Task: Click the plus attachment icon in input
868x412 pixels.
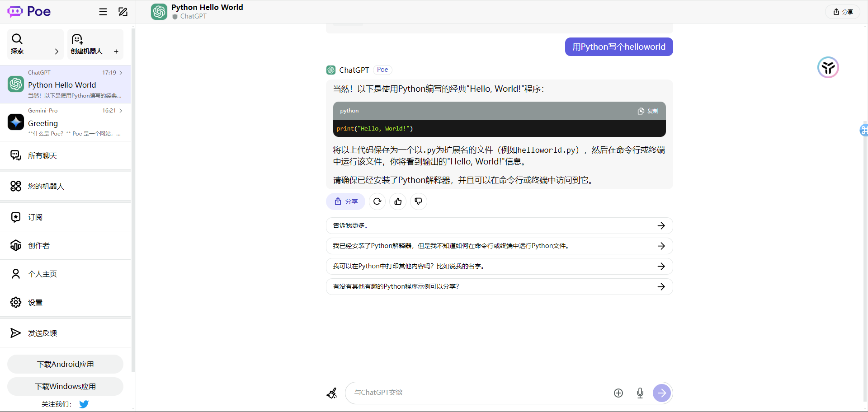Action: [x=618, y=393]
